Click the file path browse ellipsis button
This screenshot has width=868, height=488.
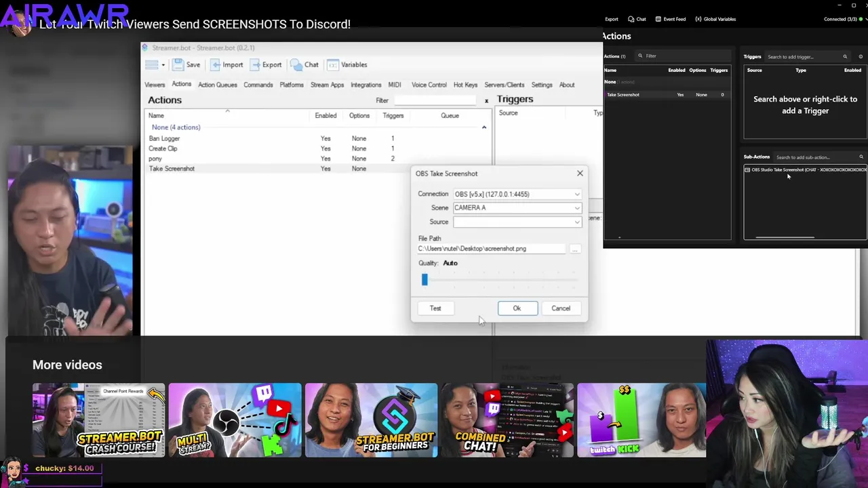coord(574,249)
